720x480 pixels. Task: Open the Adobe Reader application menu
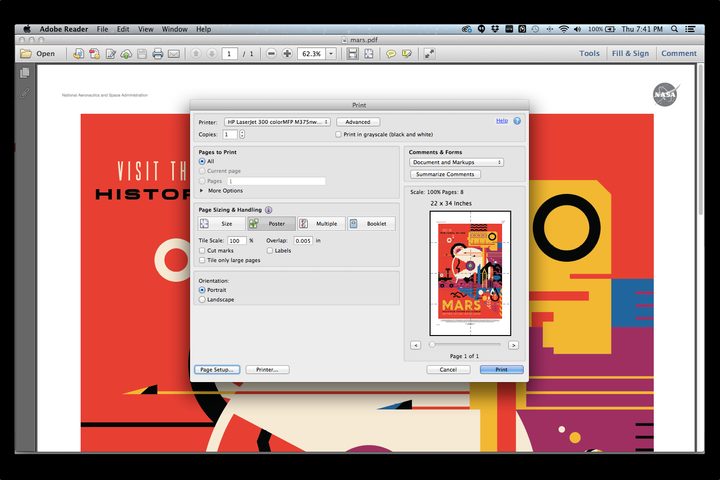[63, 29]
